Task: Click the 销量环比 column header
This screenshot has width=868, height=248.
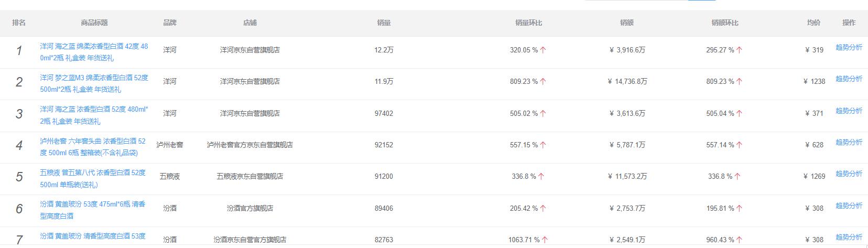Action: (x=528, y=23)
